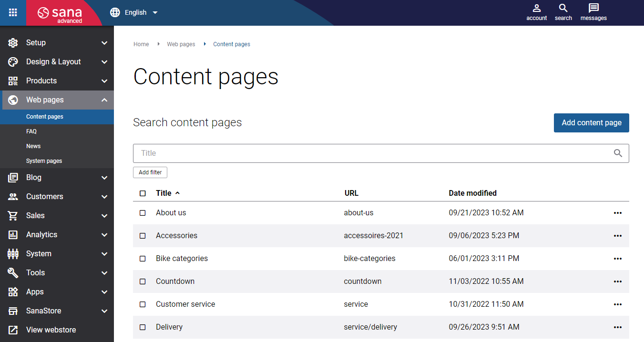Check the select-all checkbox in table header

143,193
